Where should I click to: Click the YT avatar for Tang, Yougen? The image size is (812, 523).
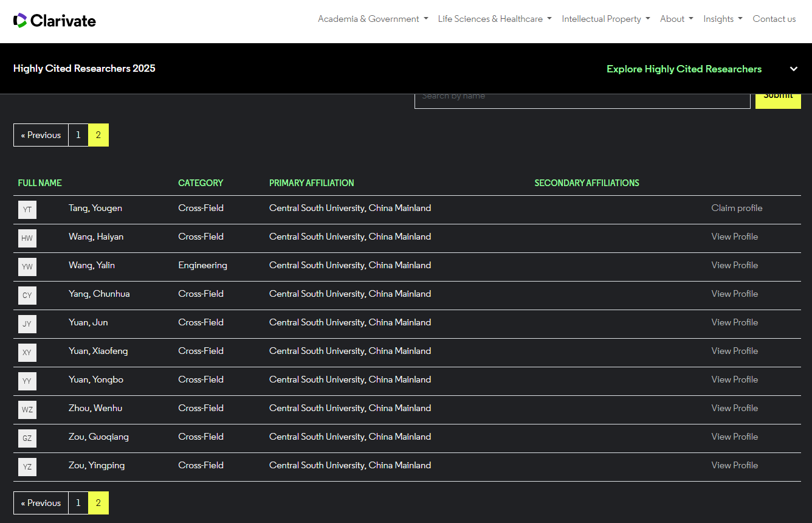click(27, 210)
